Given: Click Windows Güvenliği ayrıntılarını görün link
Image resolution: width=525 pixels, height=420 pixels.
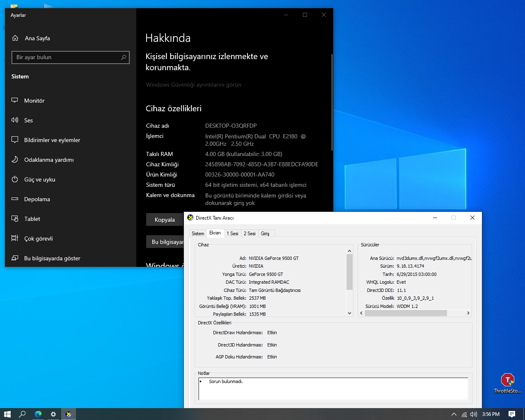Looking at the screenshot, I should pos(193,85).
